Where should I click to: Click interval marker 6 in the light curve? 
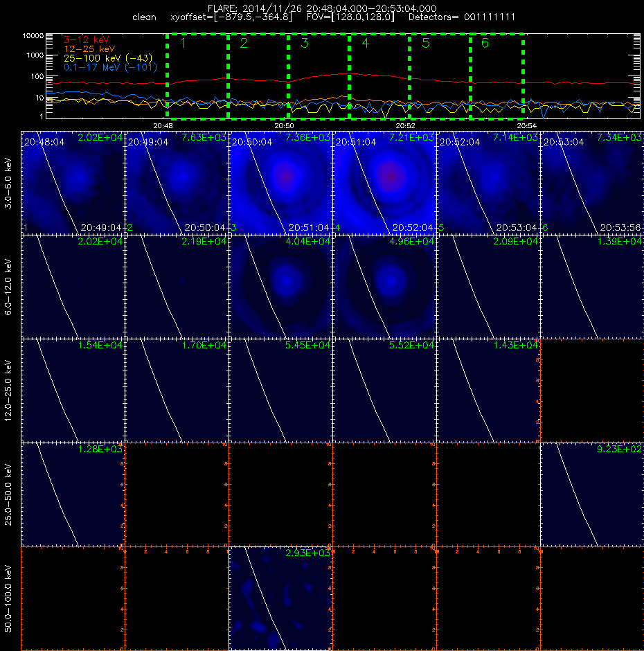pyautogui.click(x=485, y=43)
